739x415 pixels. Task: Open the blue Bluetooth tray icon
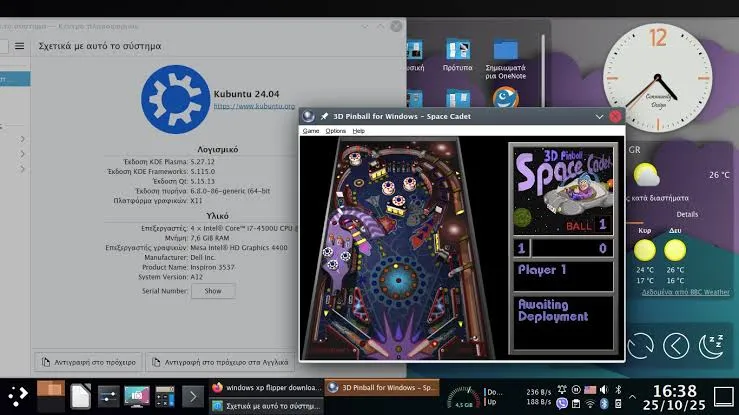tap(604, 404)
